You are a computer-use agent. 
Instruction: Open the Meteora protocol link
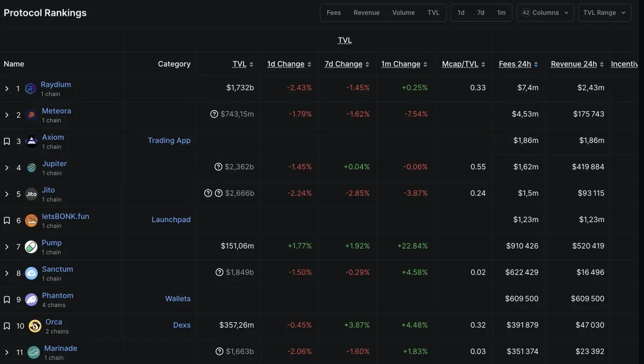56,111
